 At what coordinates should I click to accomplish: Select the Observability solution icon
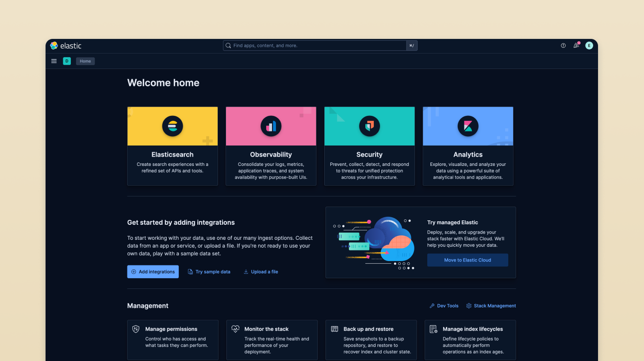(271, 126)
